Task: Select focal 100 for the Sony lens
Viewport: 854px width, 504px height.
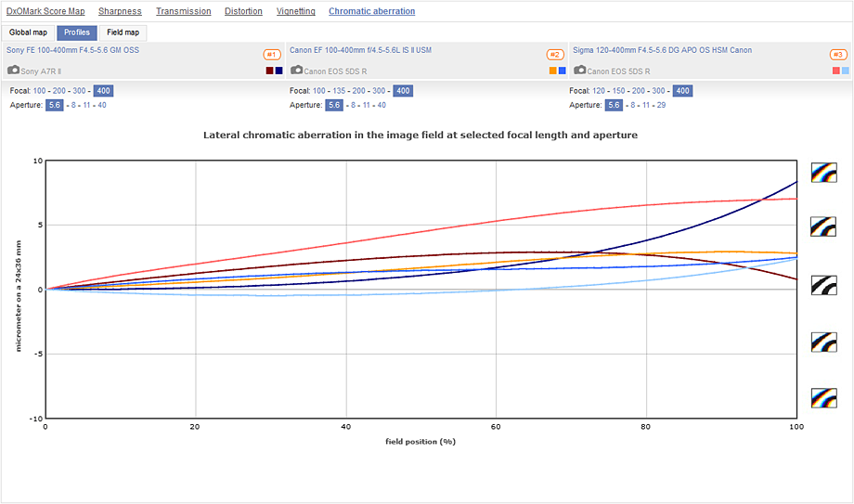Action: coord(40,91)
